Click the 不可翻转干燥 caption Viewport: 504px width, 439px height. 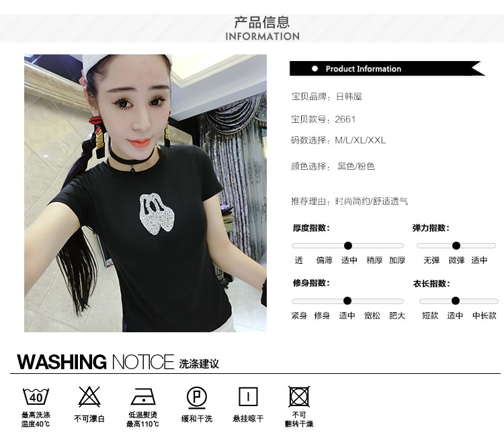(x=299, y=420)
